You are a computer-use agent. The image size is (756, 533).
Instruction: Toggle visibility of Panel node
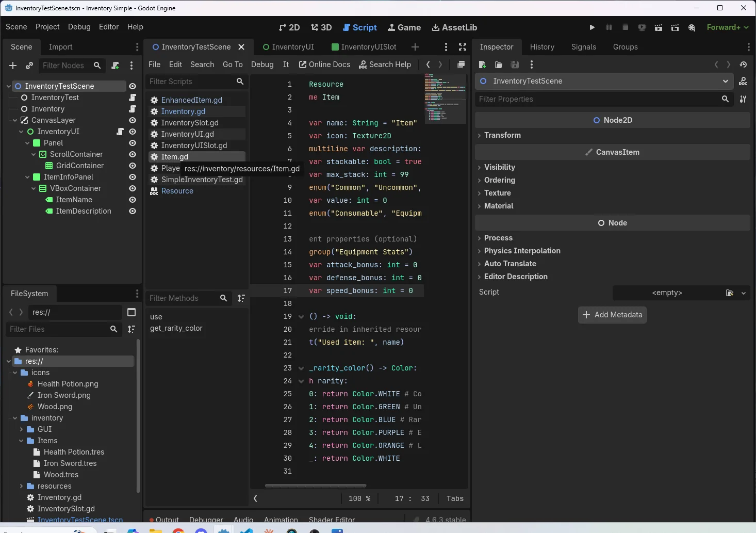click(133, 143)
